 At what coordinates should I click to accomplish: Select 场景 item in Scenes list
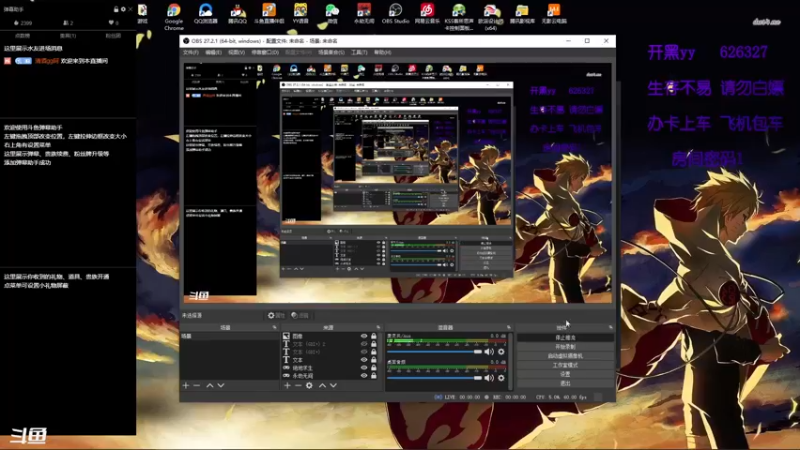click(x=230, y=336)
